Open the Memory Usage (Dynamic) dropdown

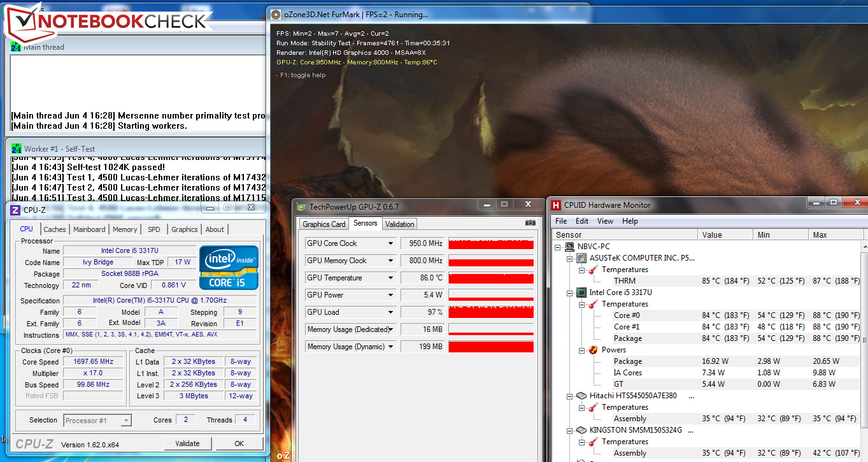(x=391, y=347)
